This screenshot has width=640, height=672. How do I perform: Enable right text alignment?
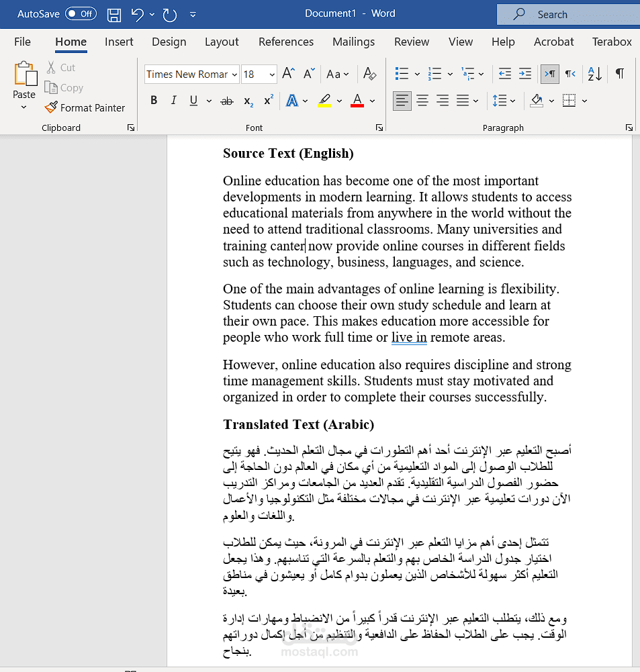(442, 100)
